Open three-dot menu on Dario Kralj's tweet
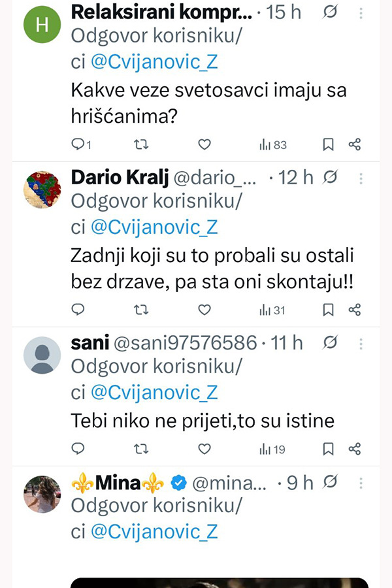This screenshot has height=588, width=392. (x=361, y=177)
